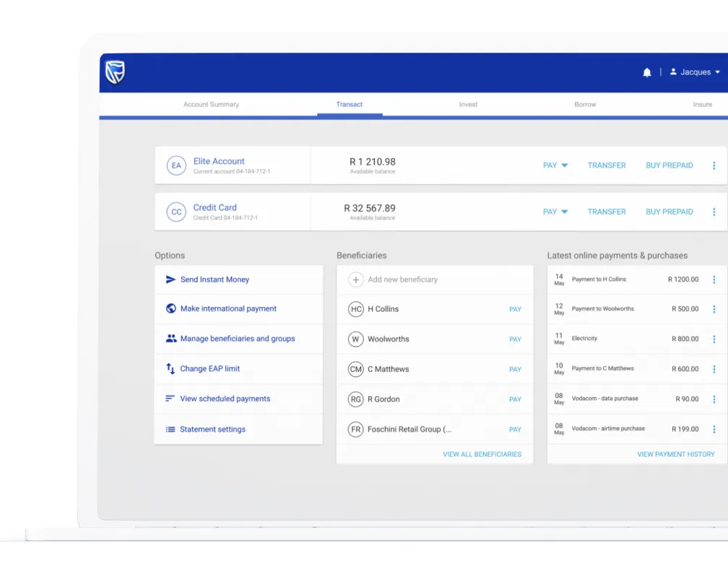
Task: Click the FR avatar for Foschini Retail Group
Action: point(355,430)
